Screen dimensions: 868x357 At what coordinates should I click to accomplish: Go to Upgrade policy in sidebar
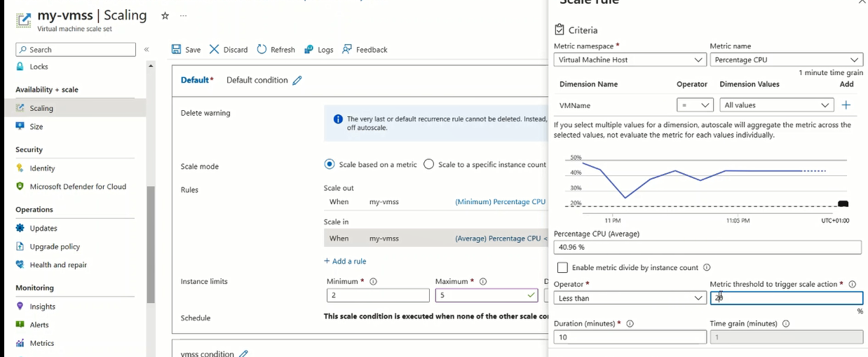click(x=55, y=247)
